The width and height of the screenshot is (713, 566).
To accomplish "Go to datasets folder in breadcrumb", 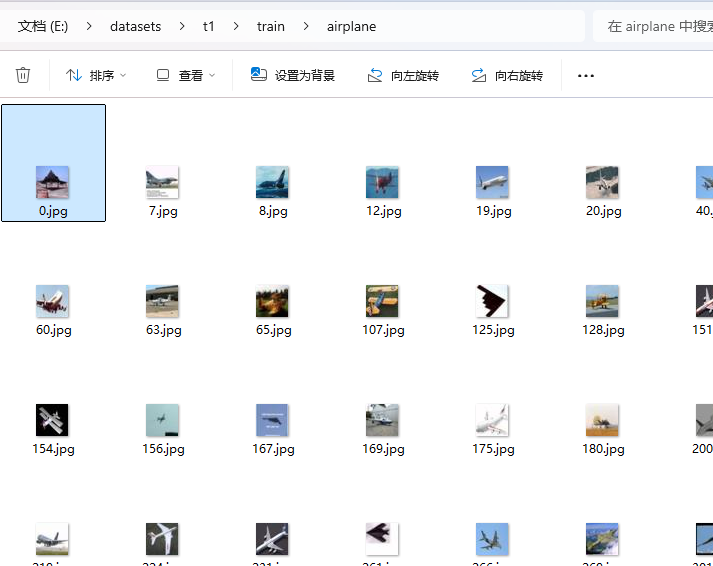I will (x=135, y=26).
